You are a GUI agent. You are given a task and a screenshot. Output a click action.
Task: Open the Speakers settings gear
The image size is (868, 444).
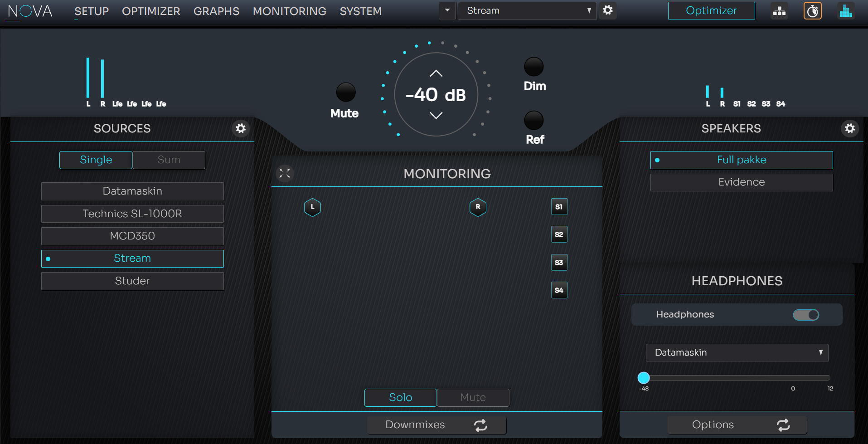(850, 128)
